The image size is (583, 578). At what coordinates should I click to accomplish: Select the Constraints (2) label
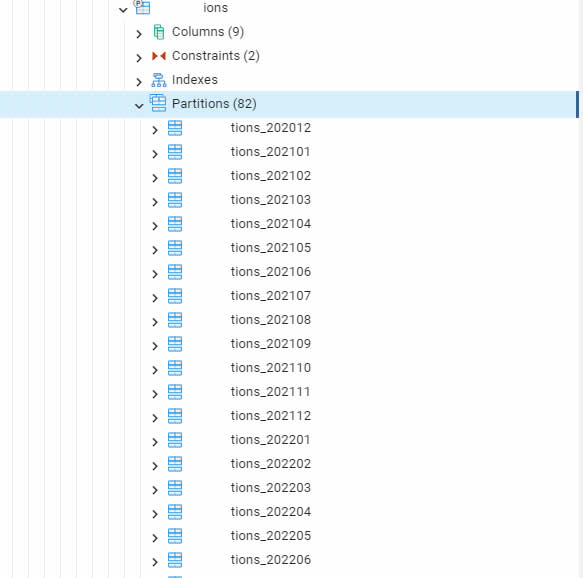click(x=216, y=56)
